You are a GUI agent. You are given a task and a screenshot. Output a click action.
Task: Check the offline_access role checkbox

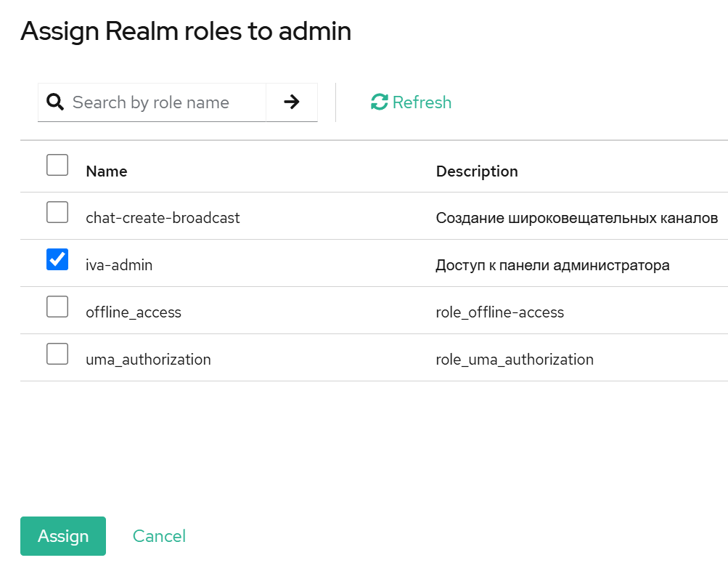coord(57,307)
